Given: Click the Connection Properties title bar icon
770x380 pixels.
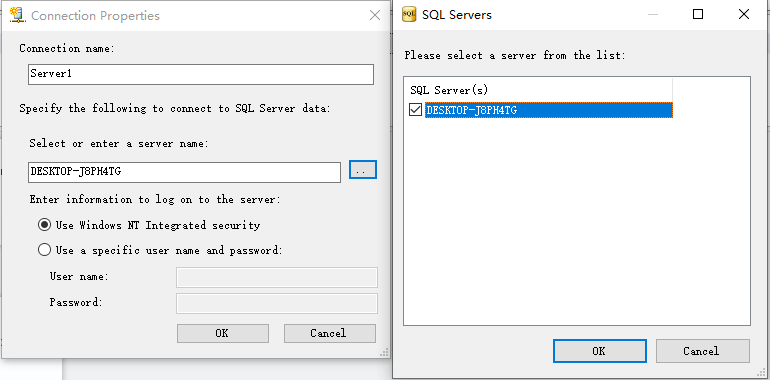Looking at the screenshot, I should tap(18, 15).
